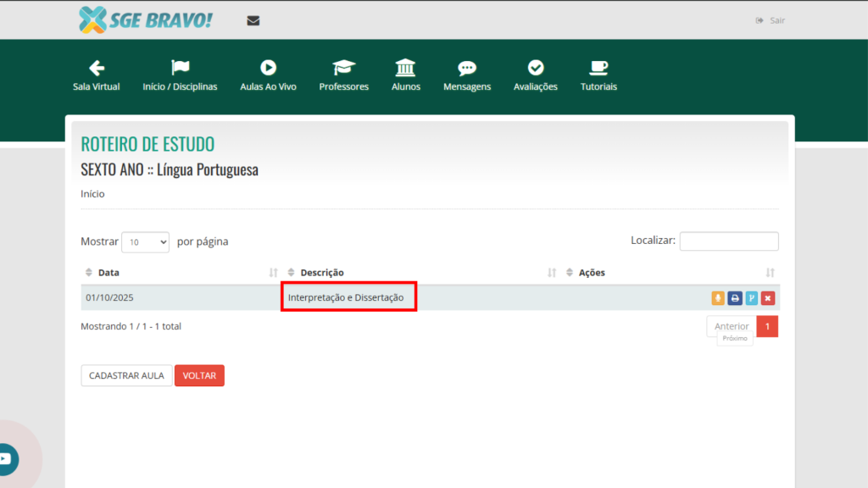Open the Alunos section

pos(406,75)
